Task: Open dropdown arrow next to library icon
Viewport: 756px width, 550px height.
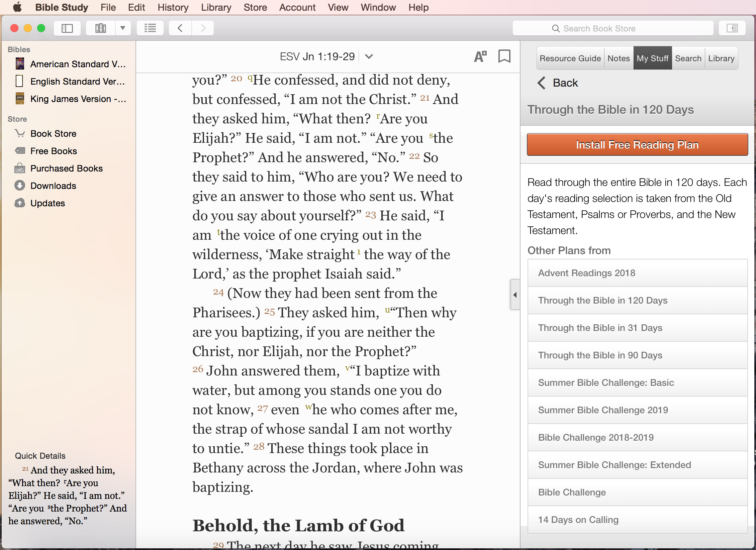Action: click(x=123, y=28)
